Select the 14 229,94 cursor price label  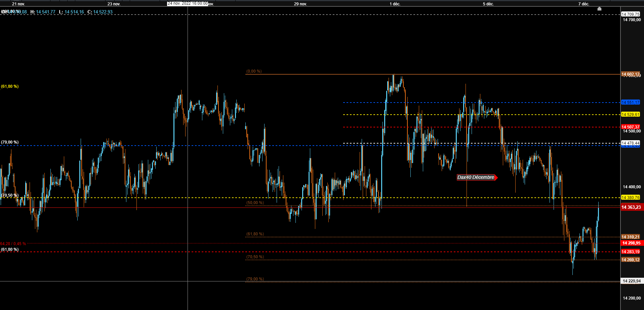point(632,281)
